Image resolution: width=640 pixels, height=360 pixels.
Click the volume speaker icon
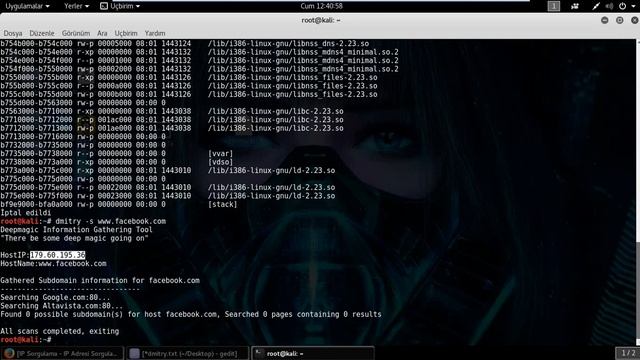coord(609,6)
